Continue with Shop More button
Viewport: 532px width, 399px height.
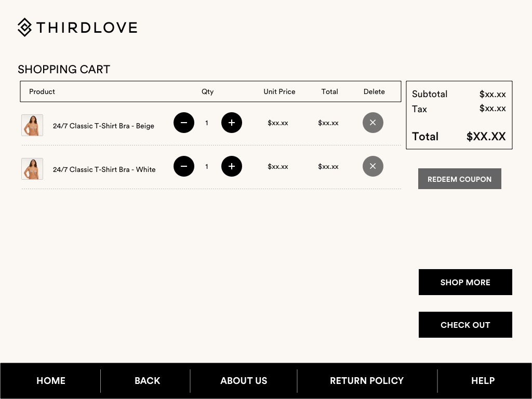465,282
